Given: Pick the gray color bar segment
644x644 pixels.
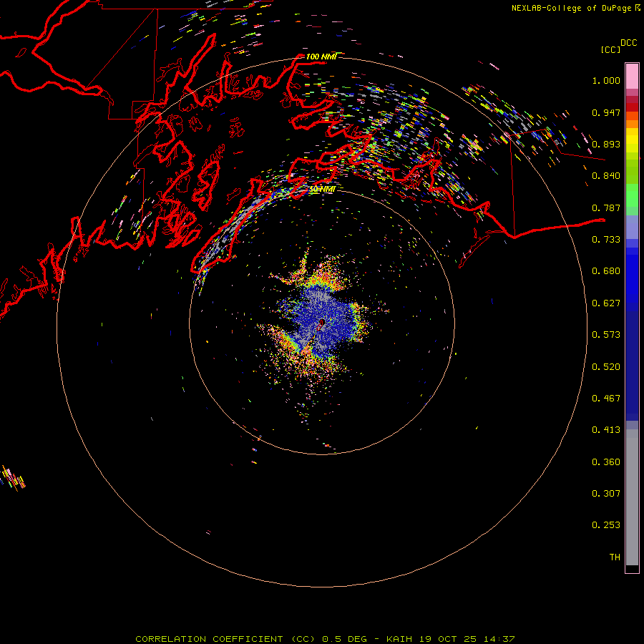Looking at the screenshot, I should pos(632,497).
